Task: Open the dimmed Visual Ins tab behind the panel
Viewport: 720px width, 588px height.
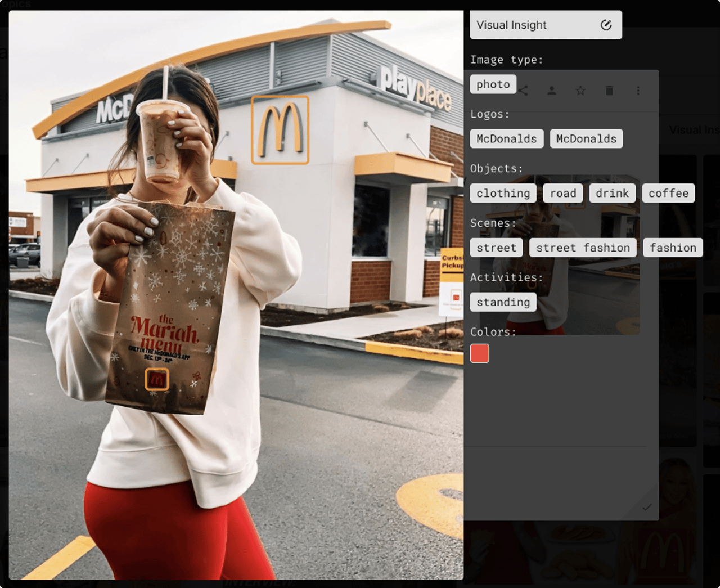Action: coord(694,130)
